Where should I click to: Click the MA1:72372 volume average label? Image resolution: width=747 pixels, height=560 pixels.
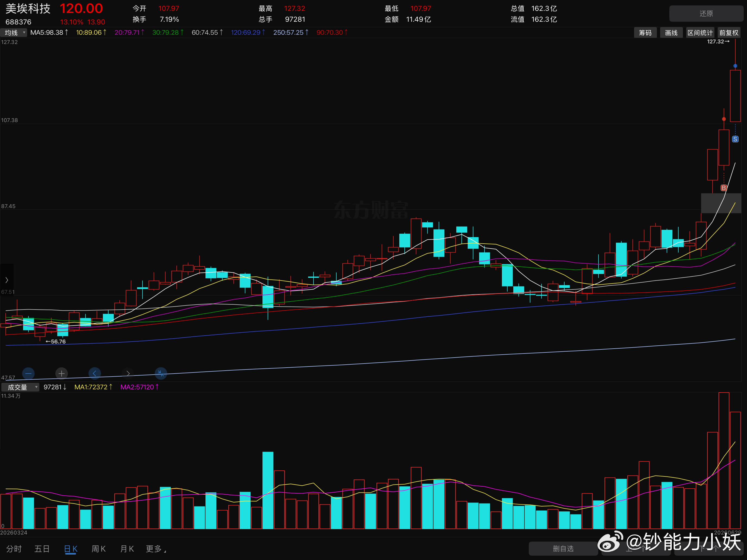tap(93, 387)
